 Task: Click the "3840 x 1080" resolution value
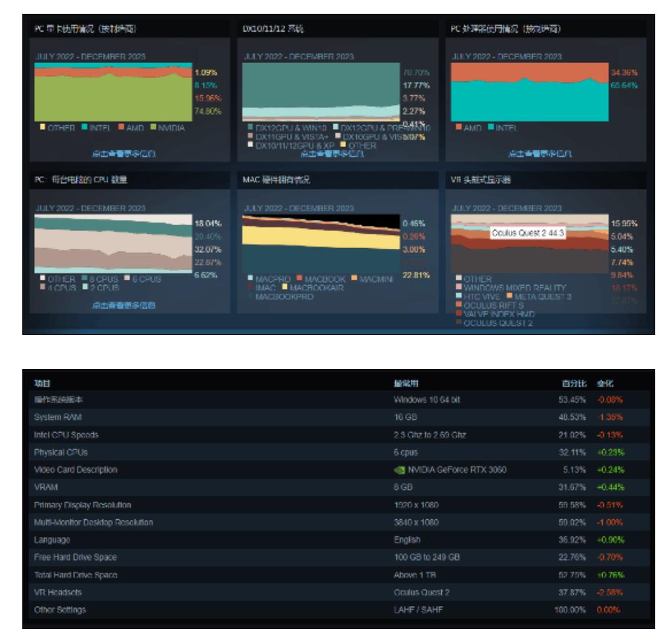click(x=416, y=523)
